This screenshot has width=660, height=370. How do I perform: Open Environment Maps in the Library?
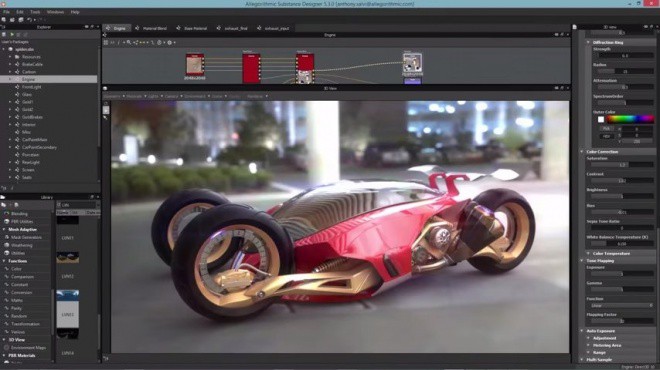[29, 348]
